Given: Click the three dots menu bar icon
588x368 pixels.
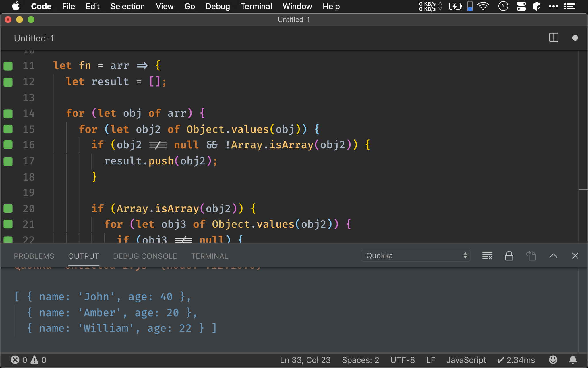Looking at the screenshot, I should [x=553, y=6].
